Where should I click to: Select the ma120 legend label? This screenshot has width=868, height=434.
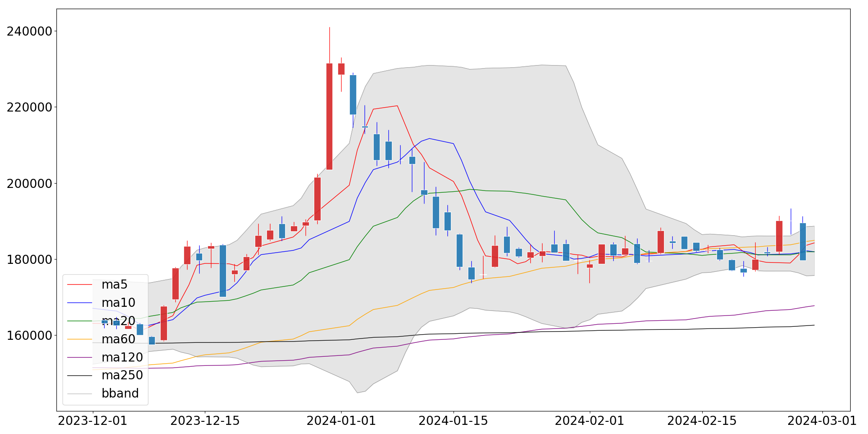122,358
